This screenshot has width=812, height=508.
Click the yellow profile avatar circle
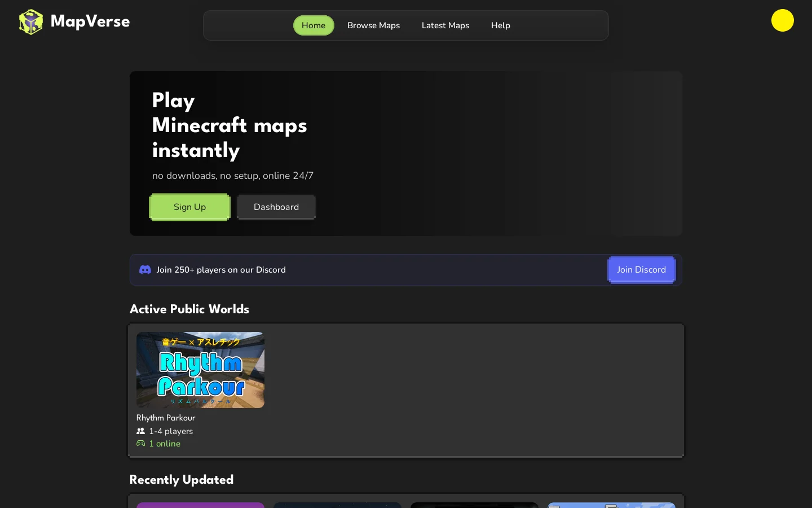783,20
